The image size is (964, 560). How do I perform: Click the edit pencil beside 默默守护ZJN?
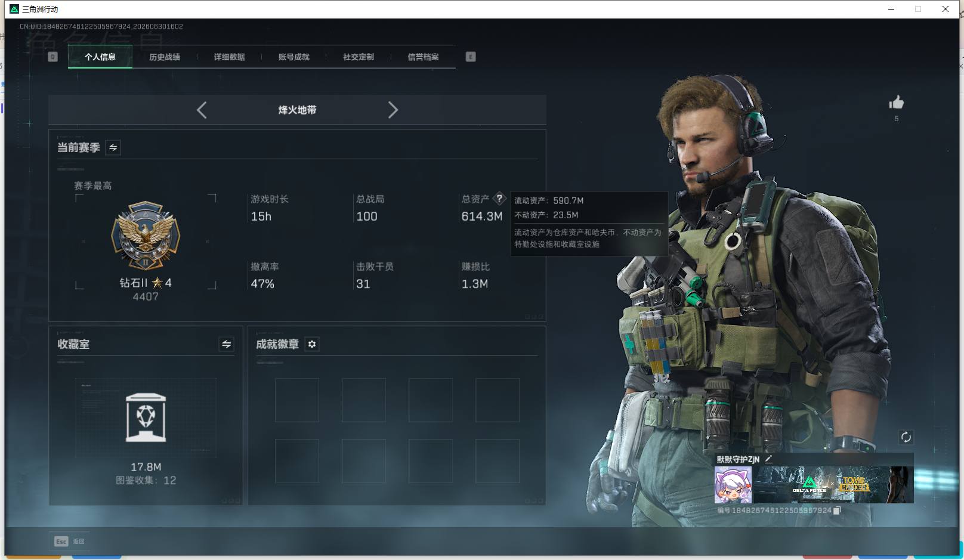coord(768,459)
